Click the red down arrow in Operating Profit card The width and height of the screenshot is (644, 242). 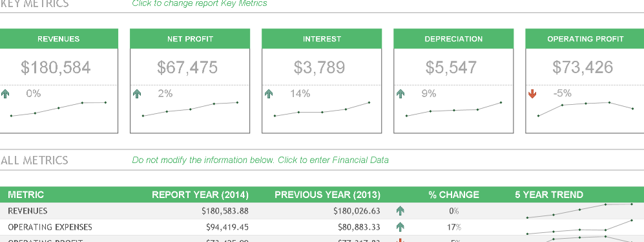tap(532, 94)
